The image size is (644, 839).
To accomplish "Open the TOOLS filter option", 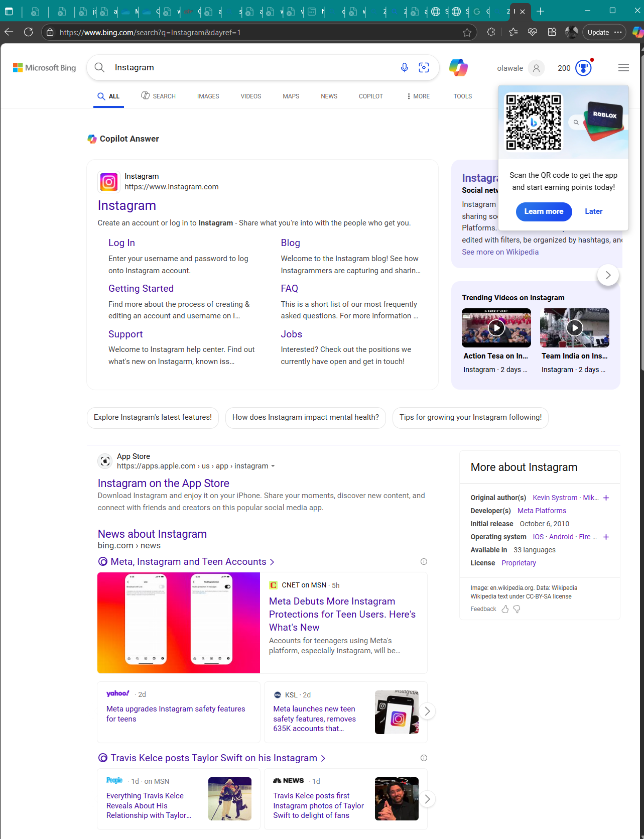I will pos(463,96).
